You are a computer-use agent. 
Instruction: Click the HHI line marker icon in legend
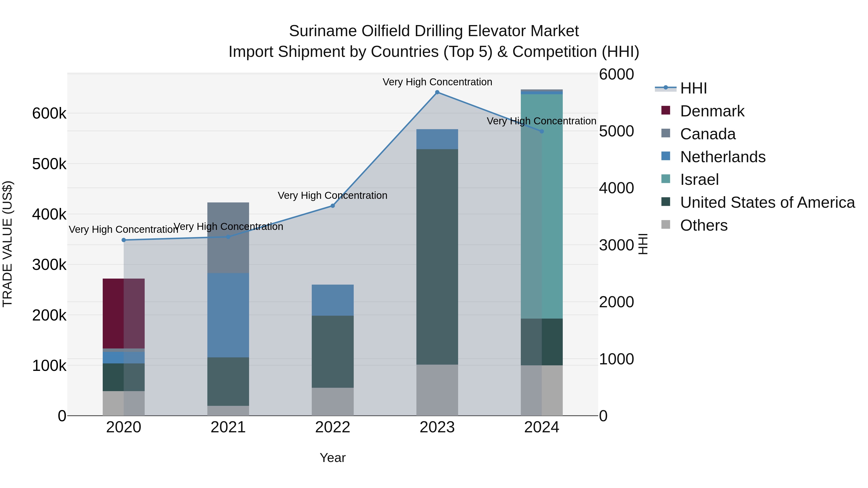665,87
